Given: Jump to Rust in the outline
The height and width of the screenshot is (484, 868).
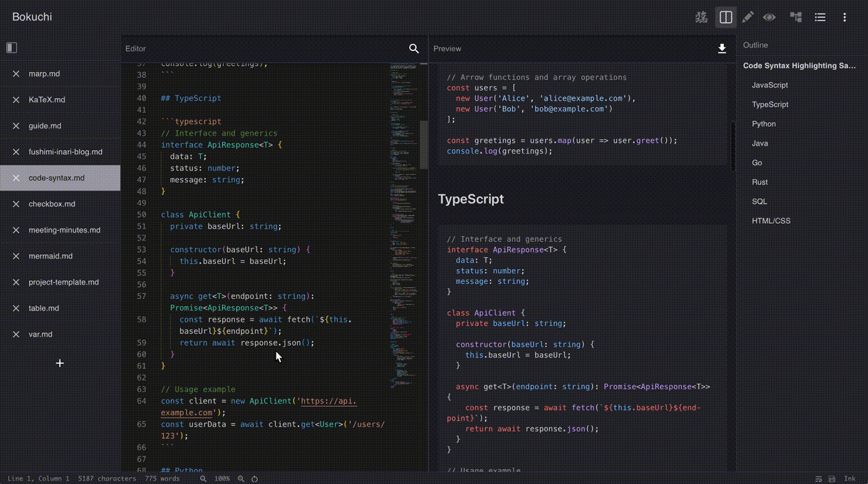Looking at the screenshot, I should 759,182.
